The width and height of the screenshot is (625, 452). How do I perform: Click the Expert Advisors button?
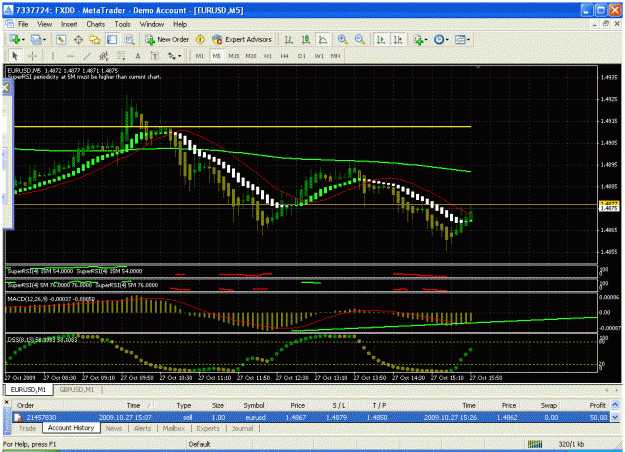pos(242,39)
